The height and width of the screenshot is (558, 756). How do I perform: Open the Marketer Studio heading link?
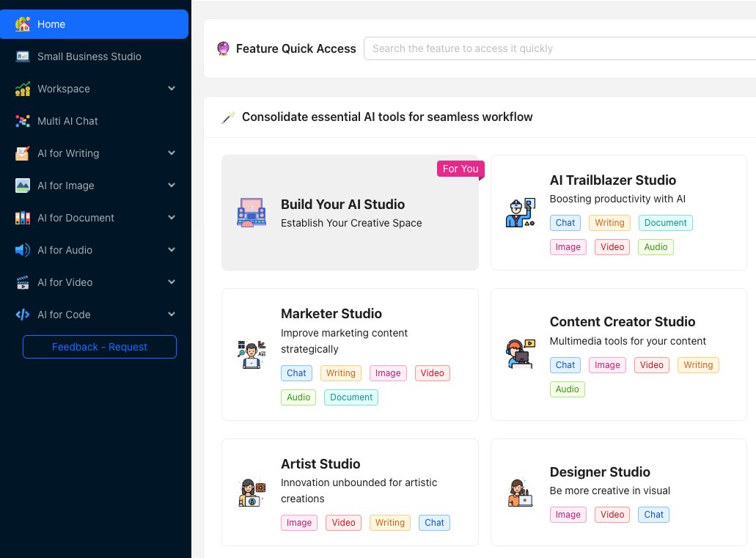331,314
